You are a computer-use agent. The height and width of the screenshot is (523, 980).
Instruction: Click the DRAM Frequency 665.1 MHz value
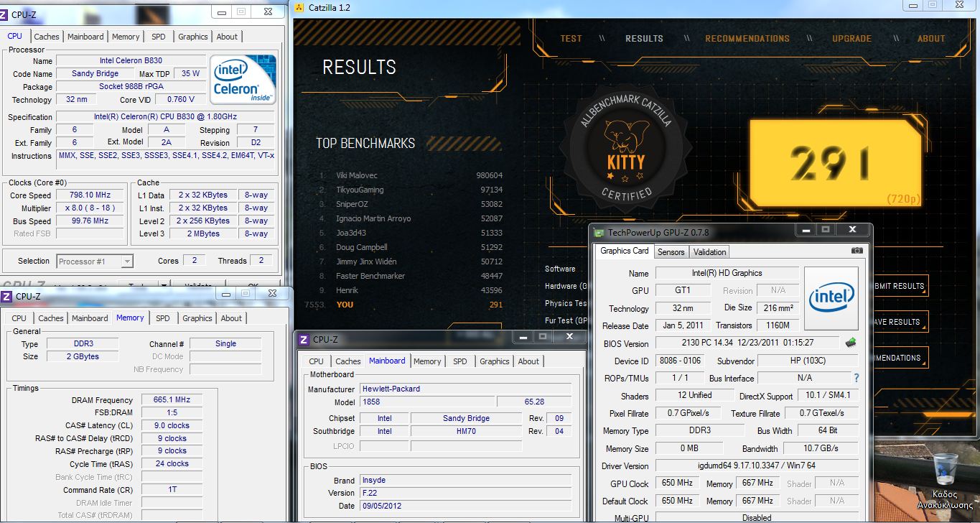pos(171,400)
